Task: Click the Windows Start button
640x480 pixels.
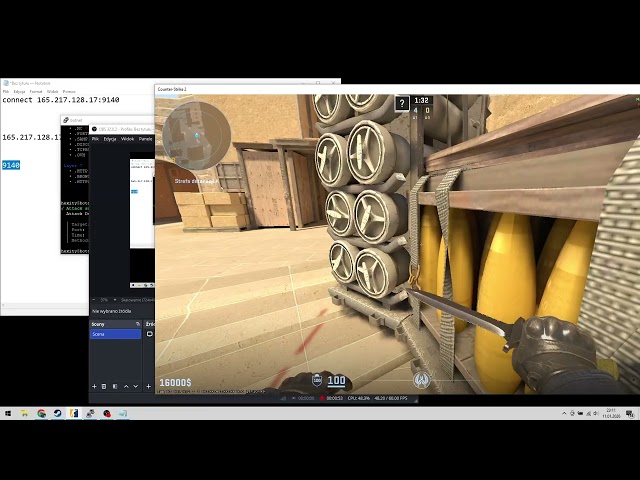Action: tap(8, 413)
